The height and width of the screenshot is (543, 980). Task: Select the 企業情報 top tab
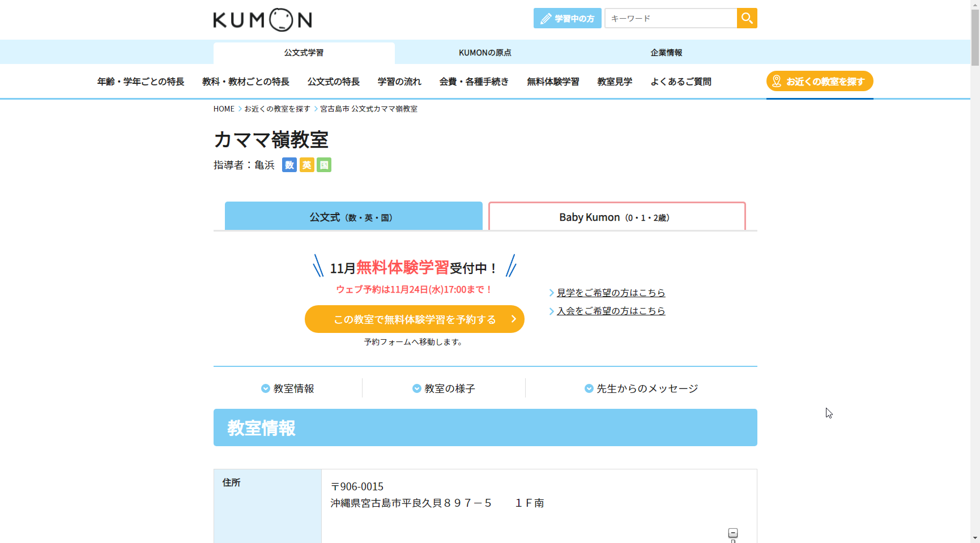666,53
